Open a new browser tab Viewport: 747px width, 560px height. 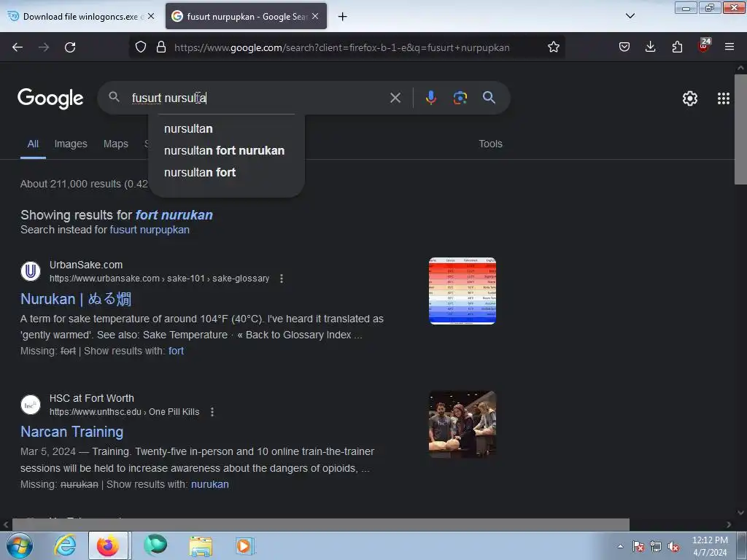point(342,17)
